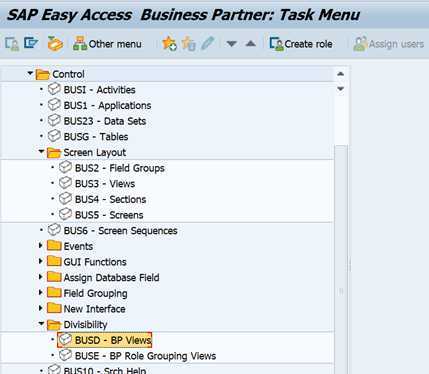Click the Create role button label
429x374 pixels.
click(x=308, y=44)
